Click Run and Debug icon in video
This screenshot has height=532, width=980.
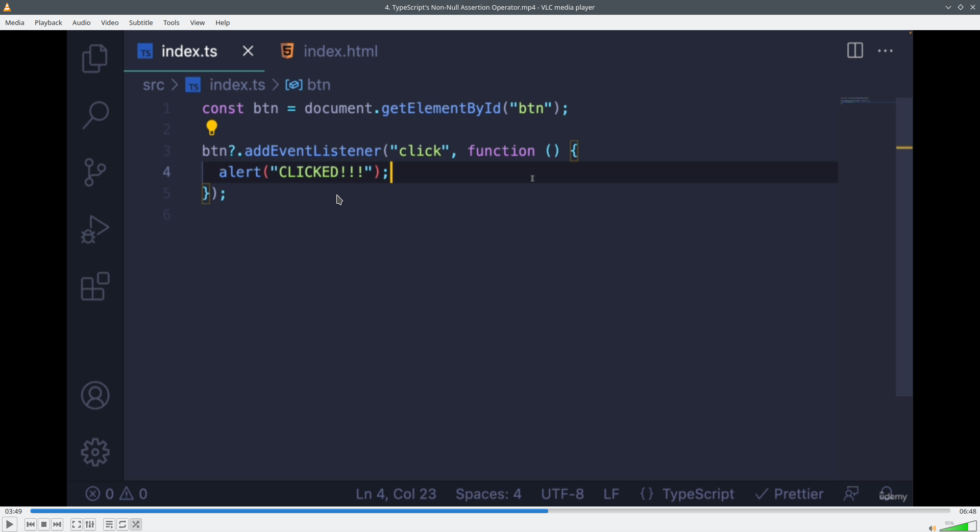coord(95,229)
